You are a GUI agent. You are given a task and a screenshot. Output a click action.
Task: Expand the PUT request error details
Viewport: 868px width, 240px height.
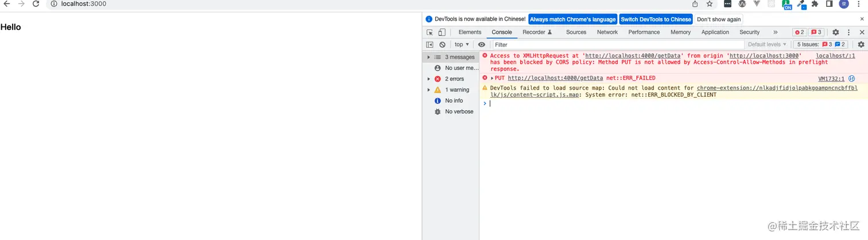[492, 78]
